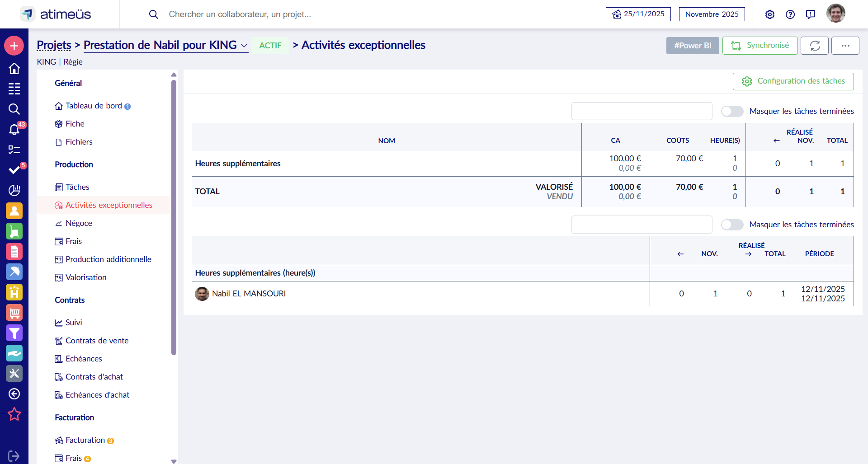Screen dimensions: 868x464
Task: Focus the filter field above collaborator table
Action: point(642,225)
